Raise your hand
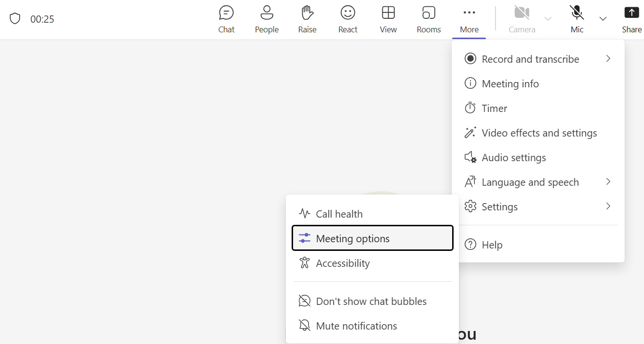This screenshot has height=344, width=644. 307,19
